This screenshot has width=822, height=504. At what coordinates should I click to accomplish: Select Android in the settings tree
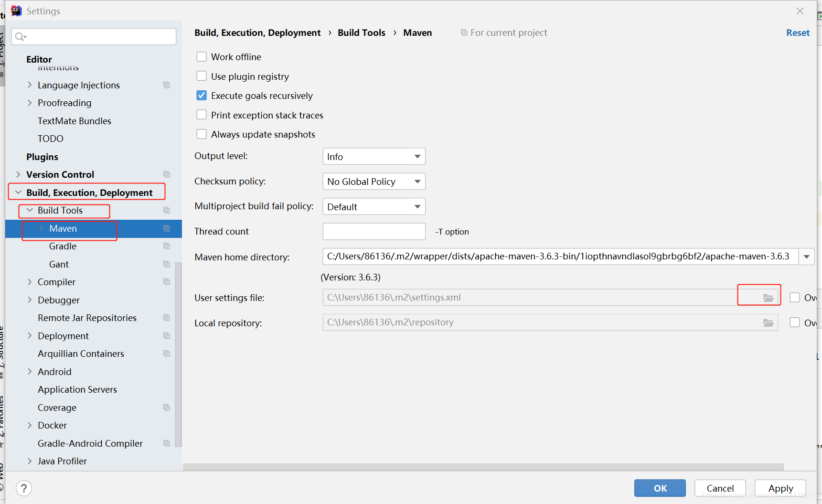coord(54,372)
